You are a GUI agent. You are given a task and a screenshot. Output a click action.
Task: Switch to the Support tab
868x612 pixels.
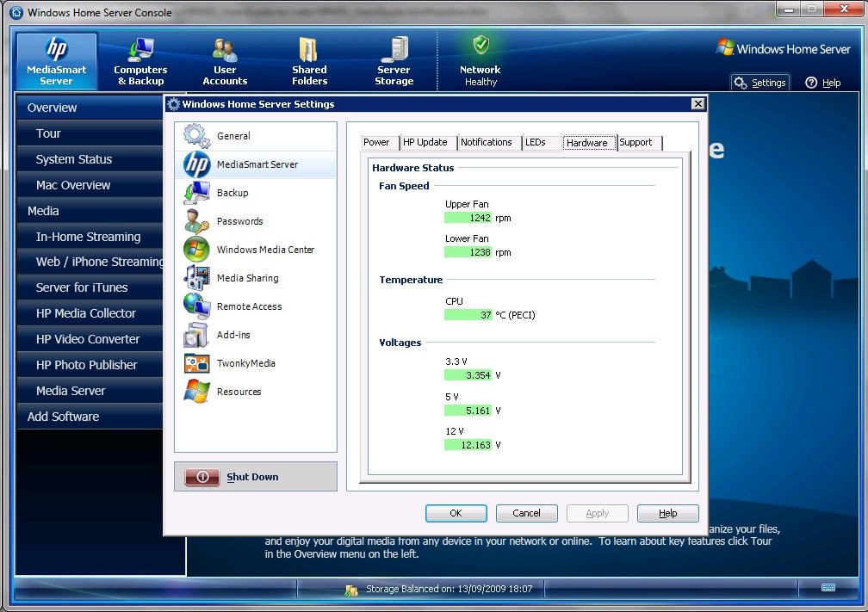pyautogui.click(x=639, y=142)
